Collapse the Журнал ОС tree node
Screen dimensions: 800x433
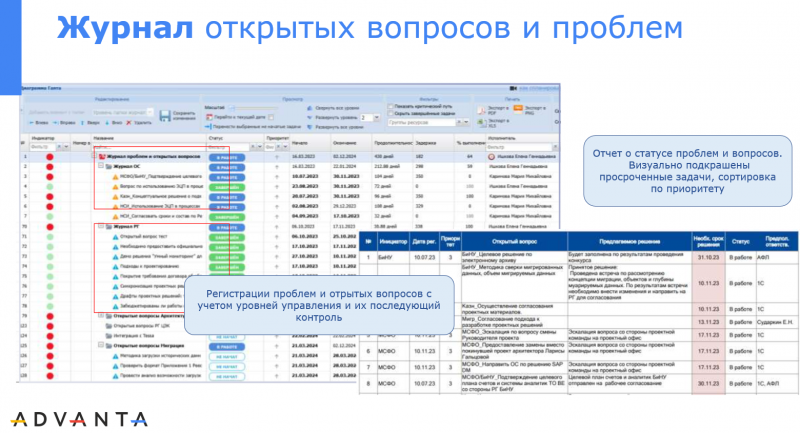(x=99, y=166)
